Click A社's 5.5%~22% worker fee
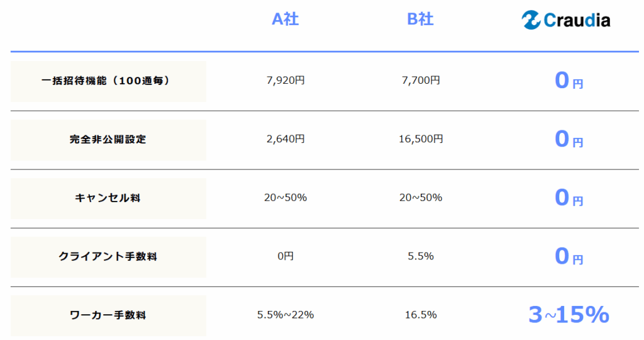The height and width of the screenshot is (340, 644). point(286,315)
